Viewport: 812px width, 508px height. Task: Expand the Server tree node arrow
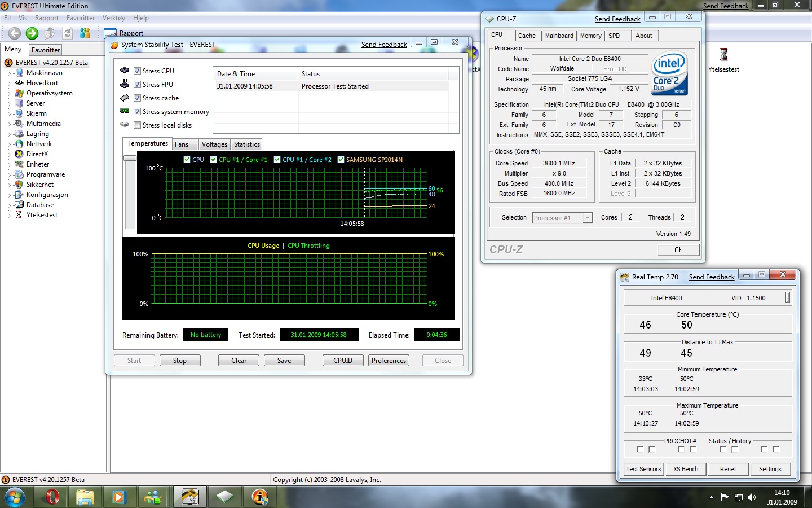pos(9,104)
